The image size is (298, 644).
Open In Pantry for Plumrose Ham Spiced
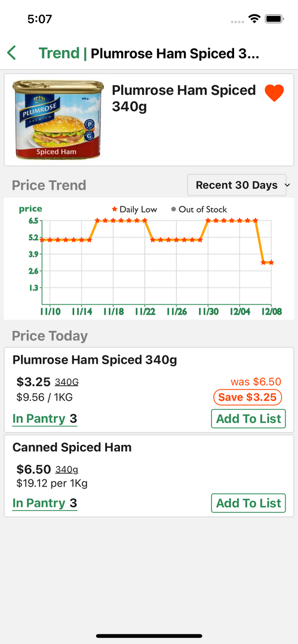45,419
